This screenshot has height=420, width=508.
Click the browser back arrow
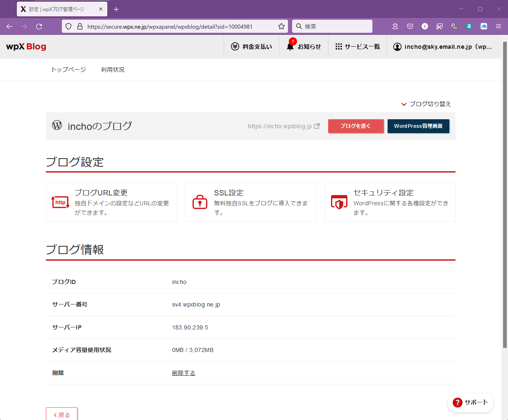(x=9, y=27)
